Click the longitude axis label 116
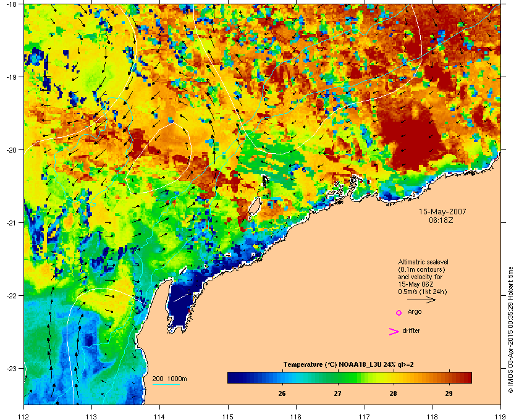 [x=296, y=417]
